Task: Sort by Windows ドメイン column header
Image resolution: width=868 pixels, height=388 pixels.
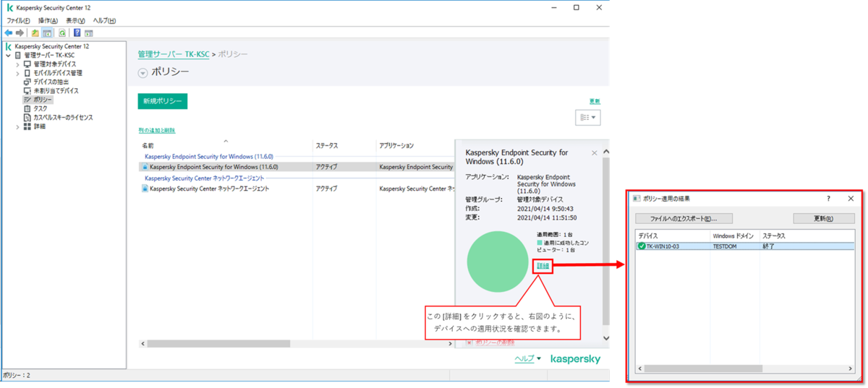Action: 735,236
